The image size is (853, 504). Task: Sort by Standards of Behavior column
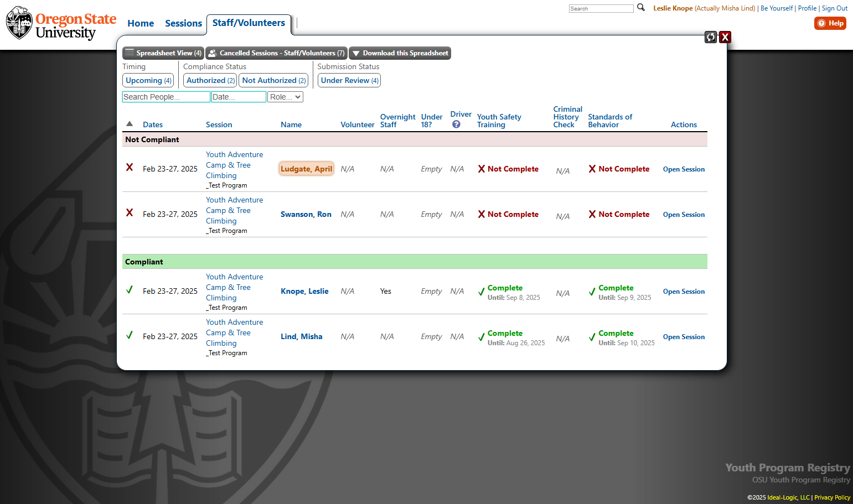610,121
